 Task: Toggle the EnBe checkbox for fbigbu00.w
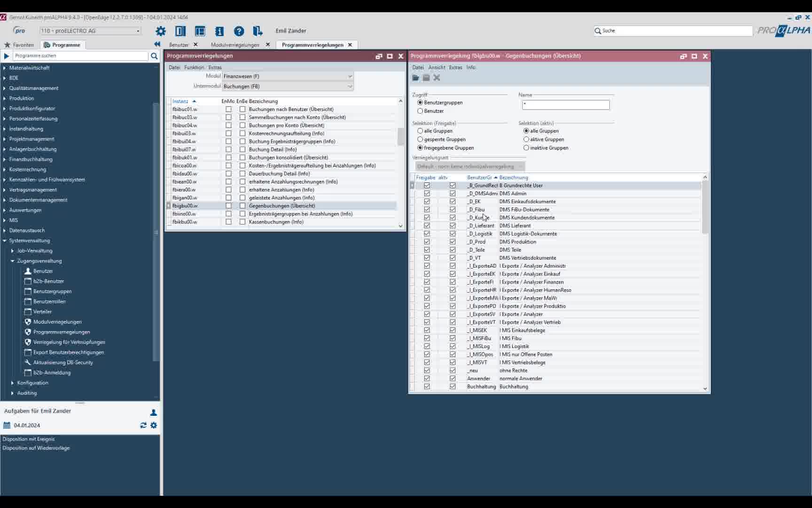pyautogui.click(x=242, y=206)
